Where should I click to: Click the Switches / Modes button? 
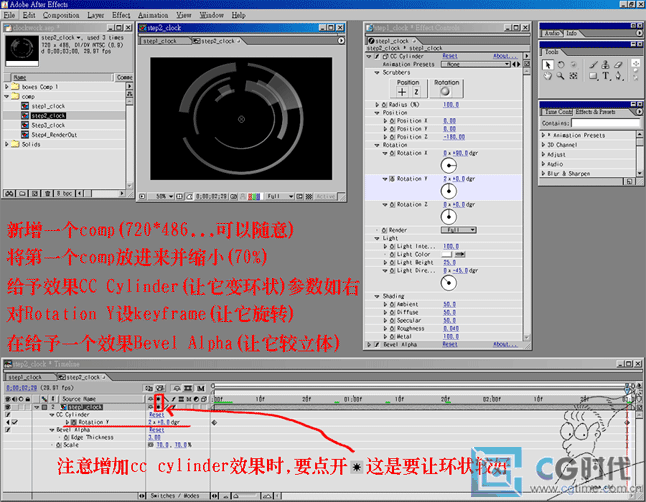pyautogui.click(x=175, y=496)
